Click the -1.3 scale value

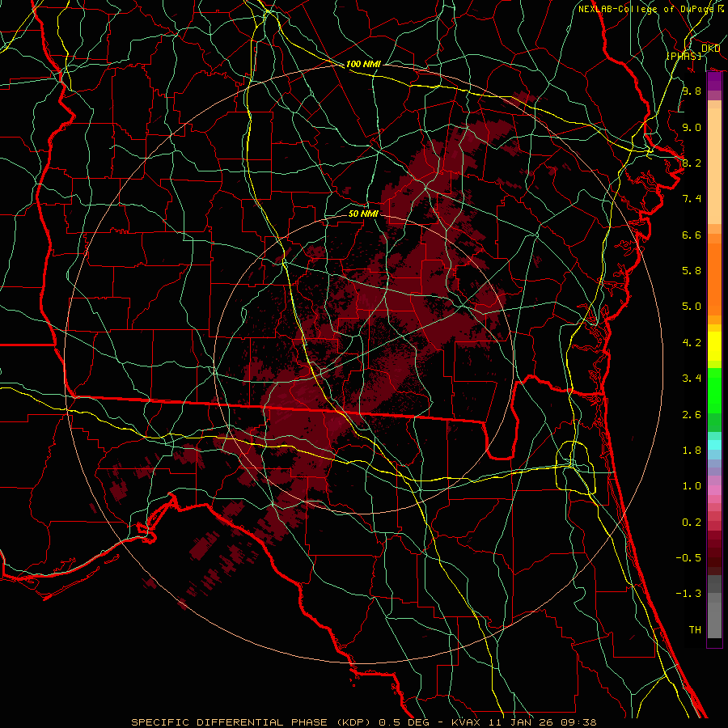tap(688, 594)
